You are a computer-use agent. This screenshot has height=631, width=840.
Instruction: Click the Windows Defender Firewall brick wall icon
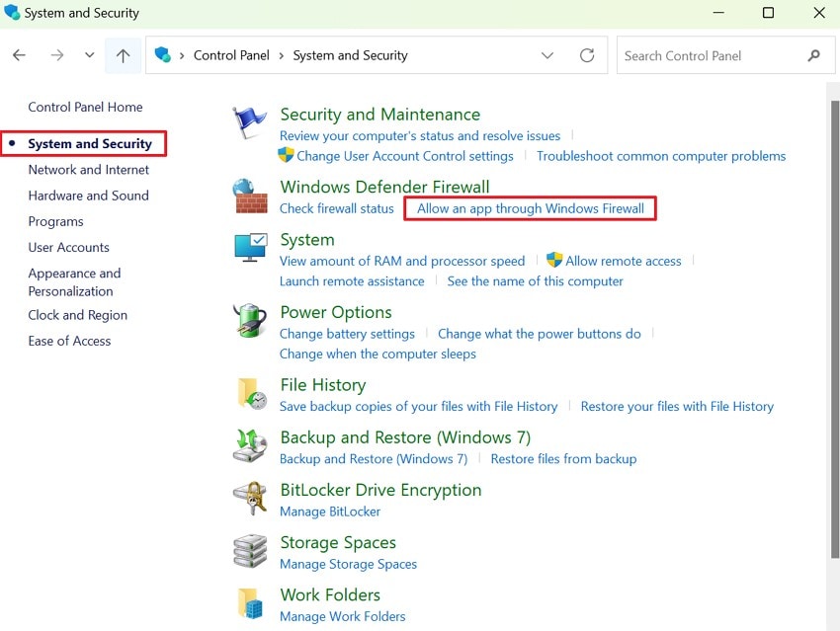tap(250, 197)
